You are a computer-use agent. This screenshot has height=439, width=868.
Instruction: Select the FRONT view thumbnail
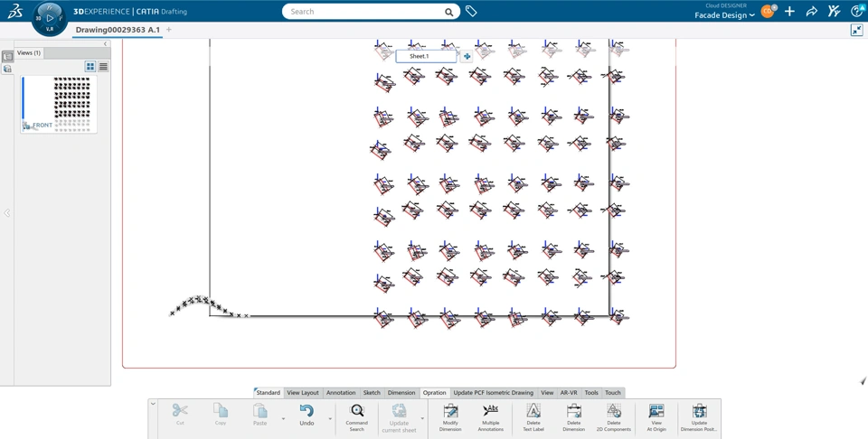point(59,104)
